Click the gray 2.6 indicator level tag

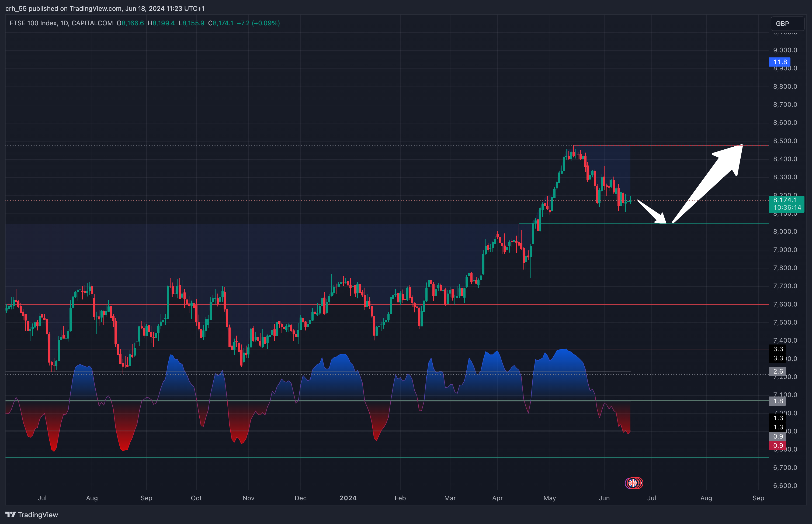tap(778, 371)
